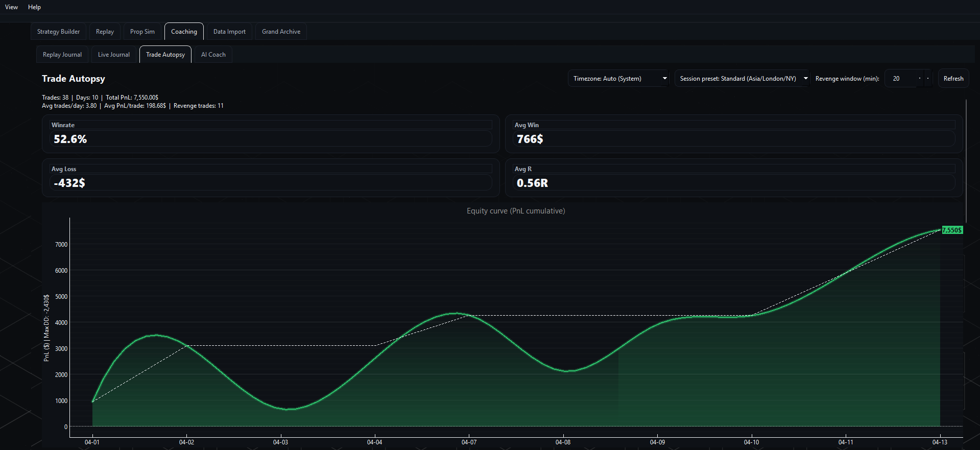This screenshot has height=450, width=980.
Task: Open the Prop Sim tab
Action: [142, 32]
